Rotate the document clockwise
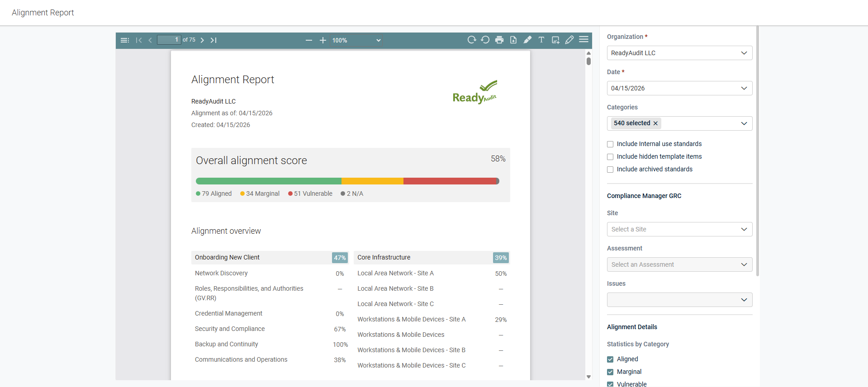Viewport: 868px width, 387px height. pos(471,40)
